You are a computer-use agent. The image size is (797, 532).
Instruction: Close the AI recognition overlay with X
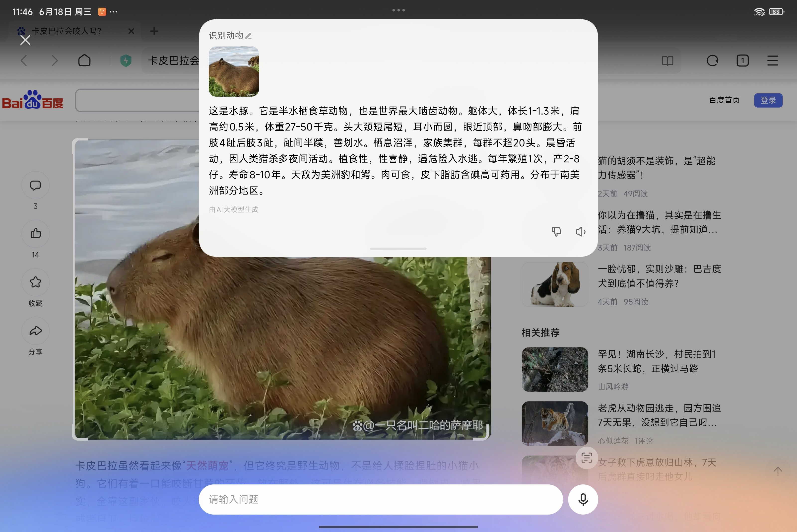pyautogui.click(x=25, y=40)
